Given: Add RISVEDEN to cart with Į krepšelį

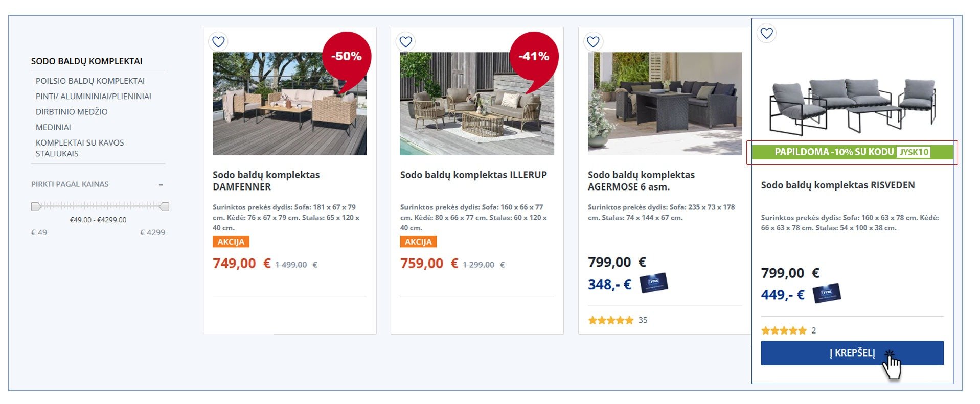Looking at the screenshot, I should [x=852, y=353].
